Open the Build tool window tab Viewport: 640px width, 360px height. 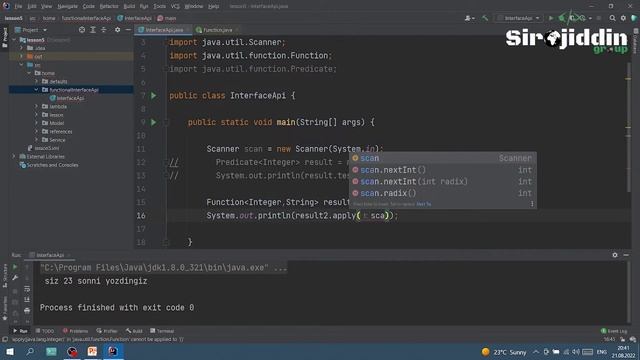click(134, 331)
